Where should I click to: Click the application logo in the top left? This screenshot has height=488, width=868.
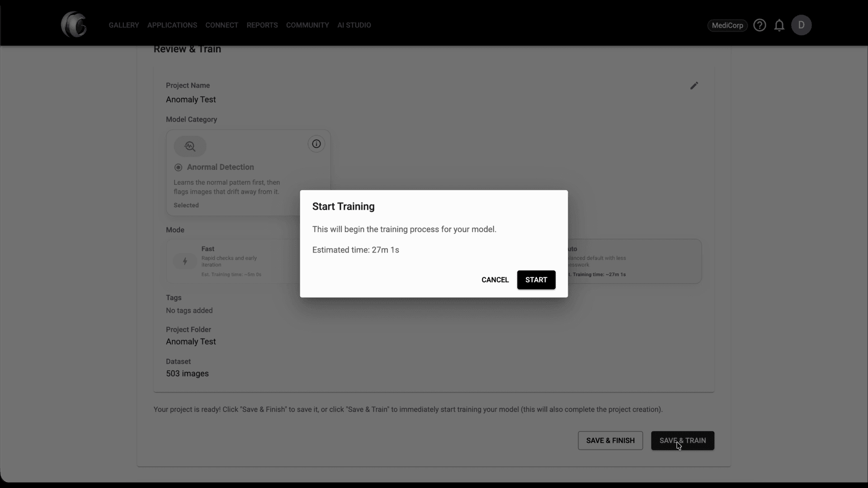74,24
